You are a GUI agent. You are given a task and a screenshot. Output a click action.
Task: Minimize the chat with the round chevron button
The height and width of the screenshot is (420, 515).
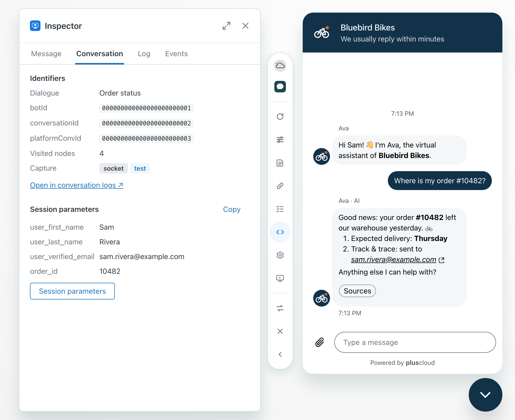(x=485, y=395)
